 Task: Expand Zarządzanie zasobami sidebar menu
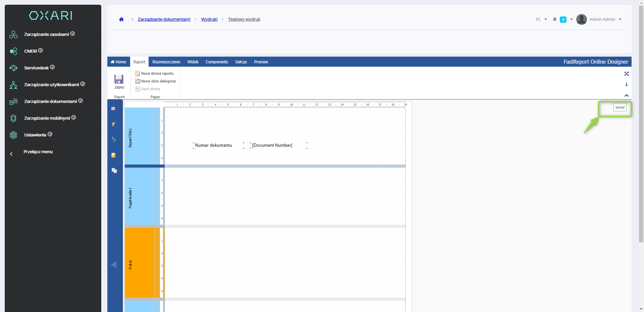(x=47, y=34)
